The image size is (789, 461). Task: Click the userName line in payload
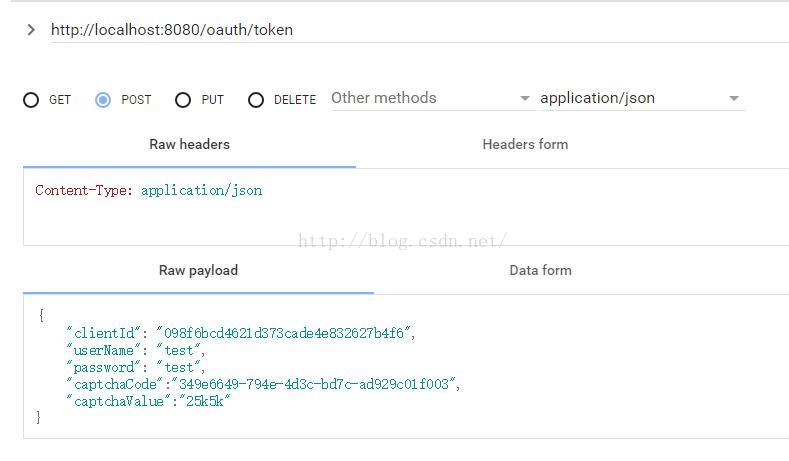pos(135,350)
